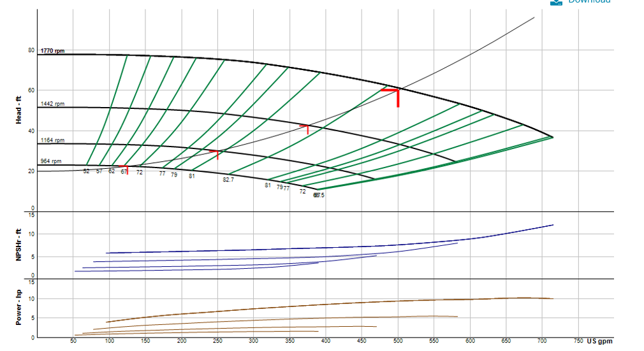Click the red duty point marker at 250 gpm
The height and width of the screenshot is (351, 644).
tap(215, 154)
